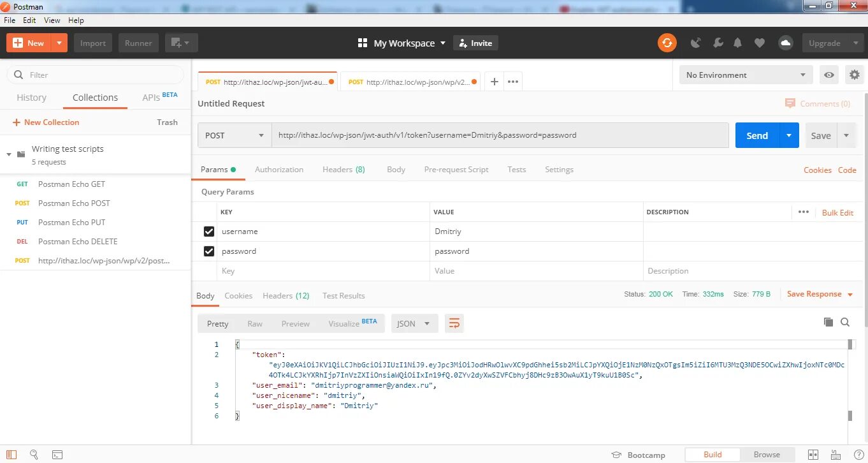Search within the response body
The image size is (868, 463).
(845, 322)
